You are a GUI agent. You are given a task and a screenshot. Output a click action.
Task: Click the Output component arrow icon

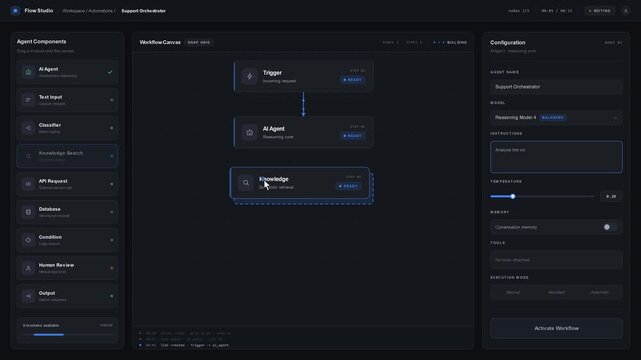(28, 296)
